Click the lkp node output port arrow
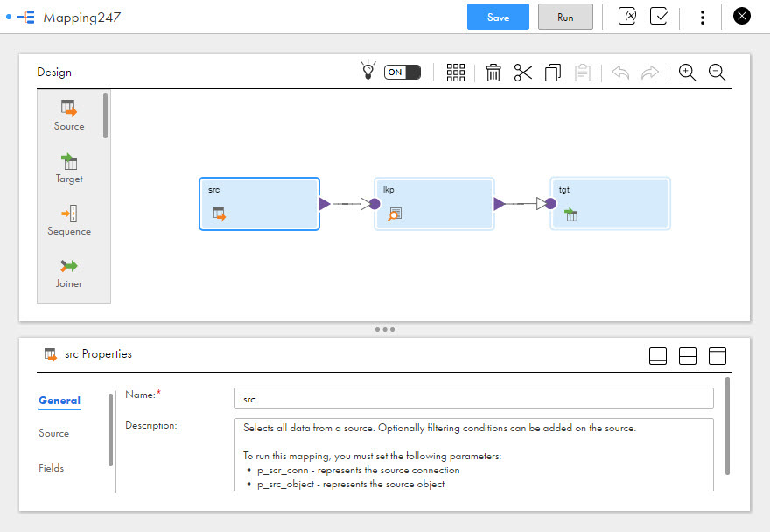The width and height of the screenshot is (770, 532). pyautogui.click(x=500, y=203)
